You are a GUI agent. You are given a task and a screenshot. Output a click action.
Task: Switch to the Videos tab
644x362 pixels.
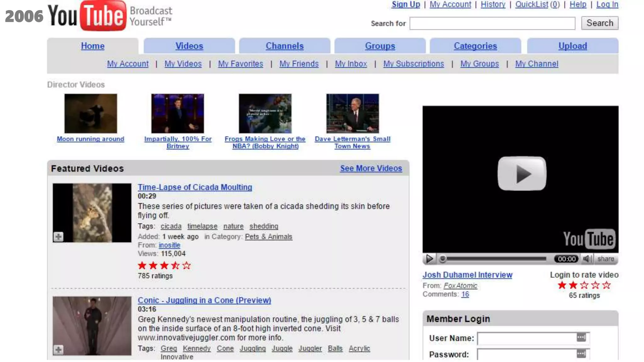click(x=189, y=46)
